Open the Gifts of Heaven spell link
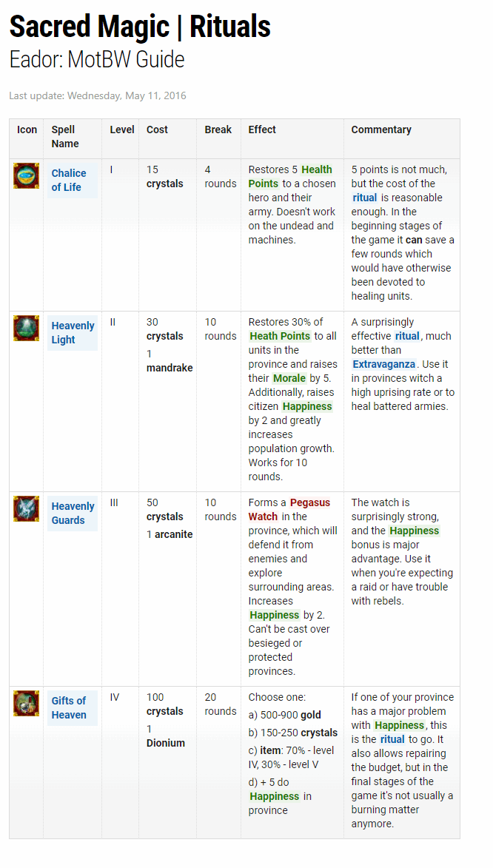Image resolution: width=493 pixels, height=868 pixels. (x=69, y=707)
